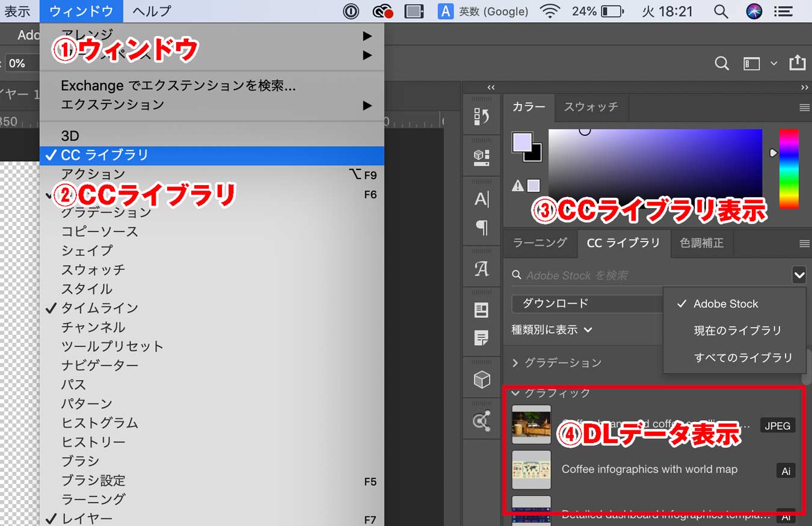Click the search magnifier in the options bar
Viewport: 812px width, 526px height.
(x=722, y=63)
